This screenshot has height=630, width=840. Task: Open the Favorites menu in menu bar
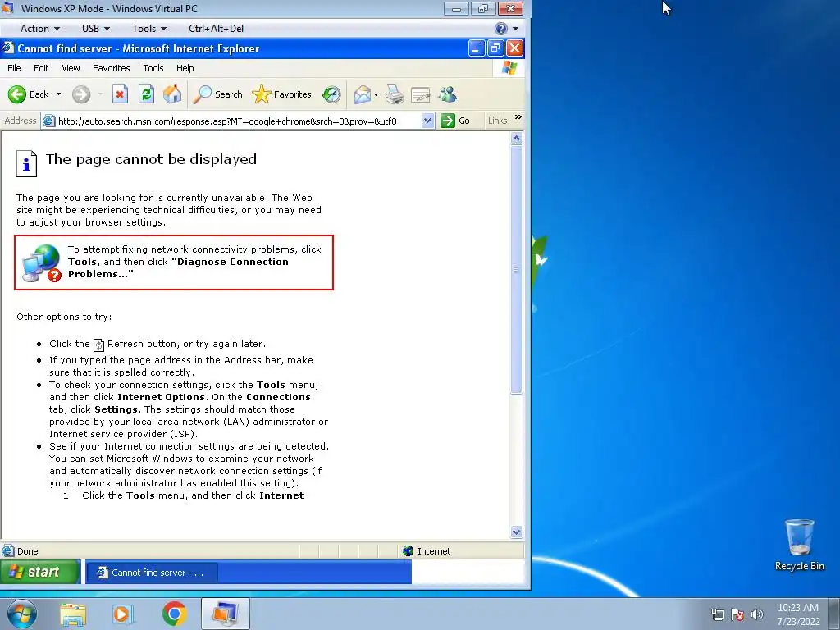(x=111, y=68)
